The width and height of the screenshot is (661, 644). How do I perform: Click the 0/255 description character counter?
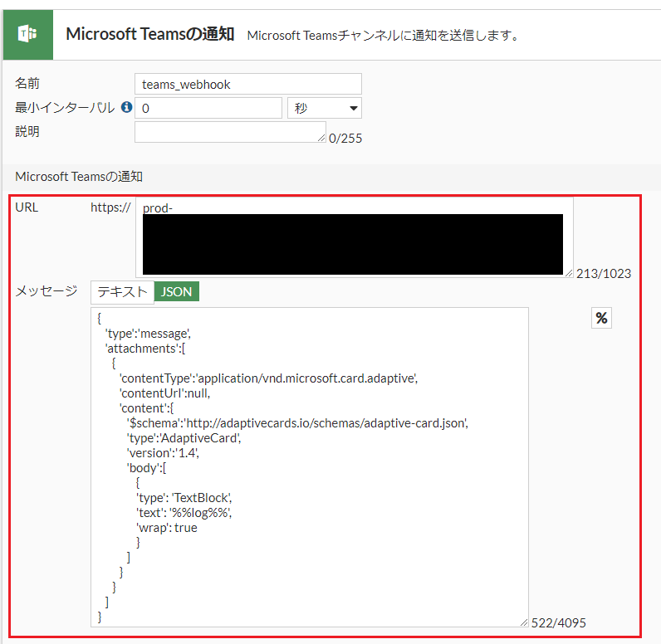345,139
